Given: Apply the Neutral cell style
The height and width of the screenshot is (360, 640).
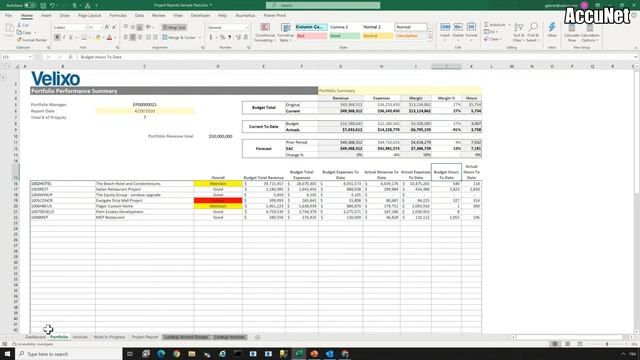Looking at the screenshot, I should click(378, 36).
